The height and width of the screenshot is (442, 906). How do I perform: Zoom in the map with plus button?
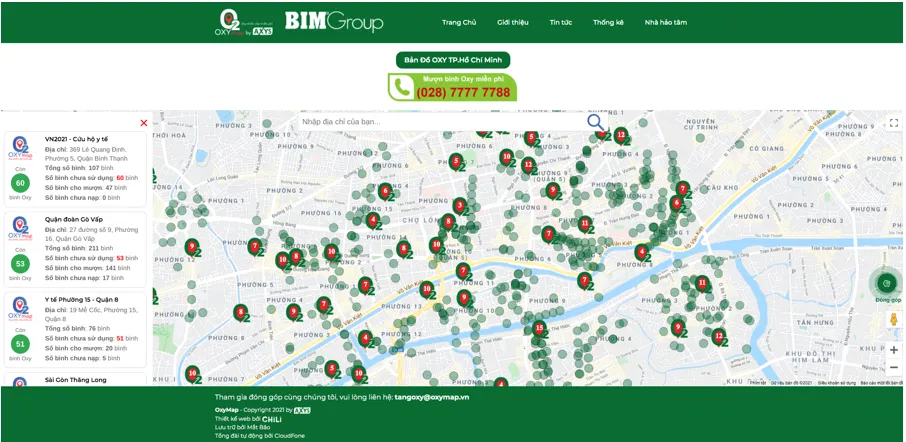point(893,350)
